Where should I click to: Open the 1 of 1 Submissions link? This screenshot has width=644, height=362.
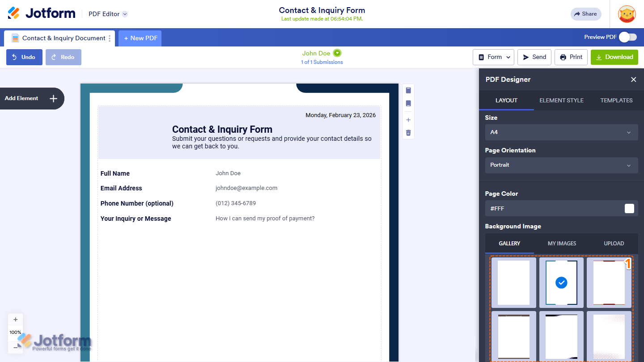[x=322, y=62]
